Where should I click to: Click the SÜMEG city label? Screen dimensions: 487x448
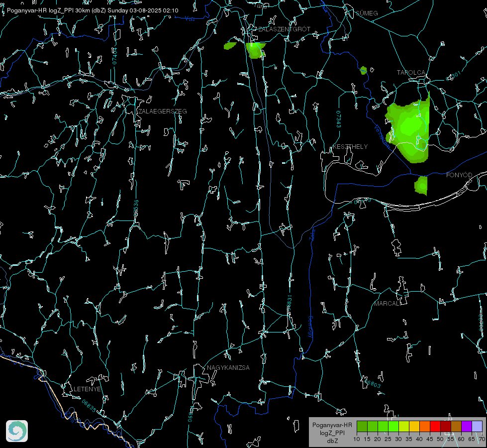pyautogui.click(x=367, y=13)
